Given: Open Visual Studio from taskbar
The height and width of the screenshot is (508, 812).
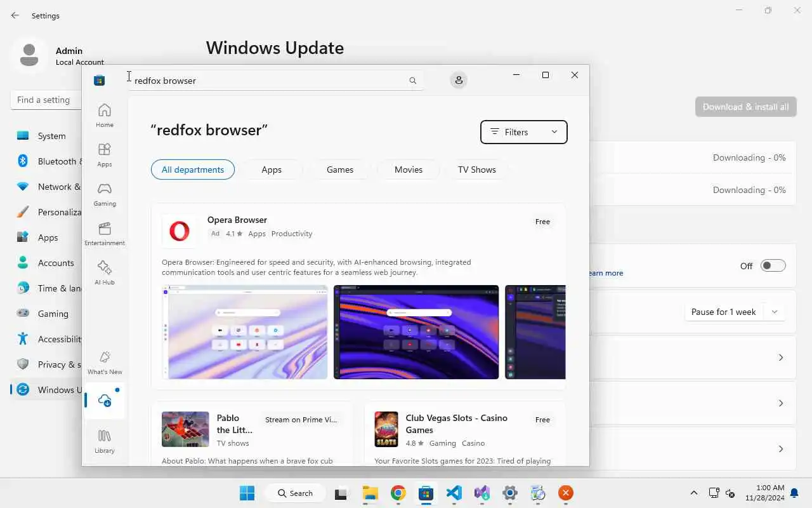Looking at the screenshot, I should 481,493.
